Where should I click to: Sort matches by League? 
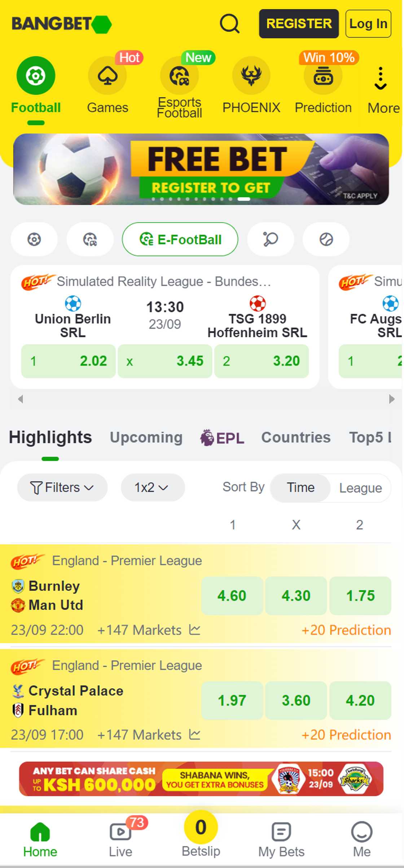(x=360, y=488)
